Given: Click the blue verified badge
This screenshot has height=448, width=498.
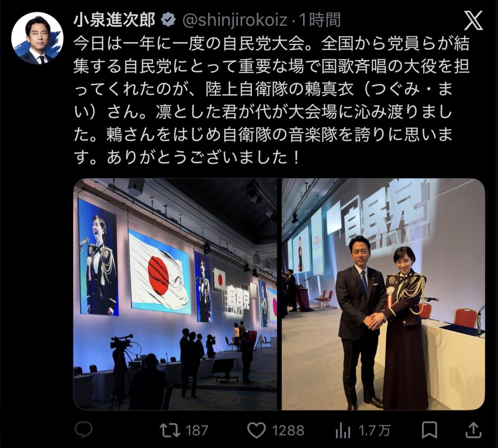Looking at the screenshot, I should [x=169, y=20].
